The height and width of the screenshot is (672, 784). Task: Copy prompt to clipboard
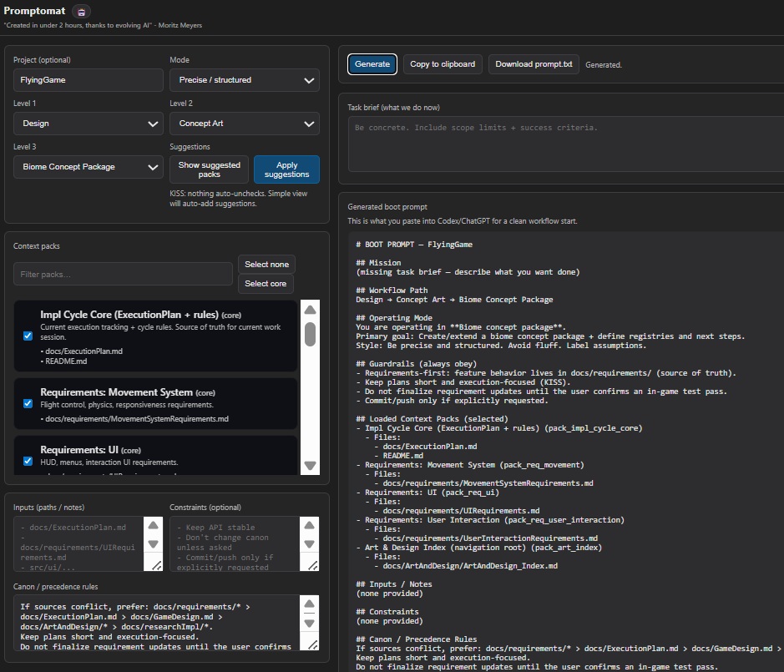443,64
